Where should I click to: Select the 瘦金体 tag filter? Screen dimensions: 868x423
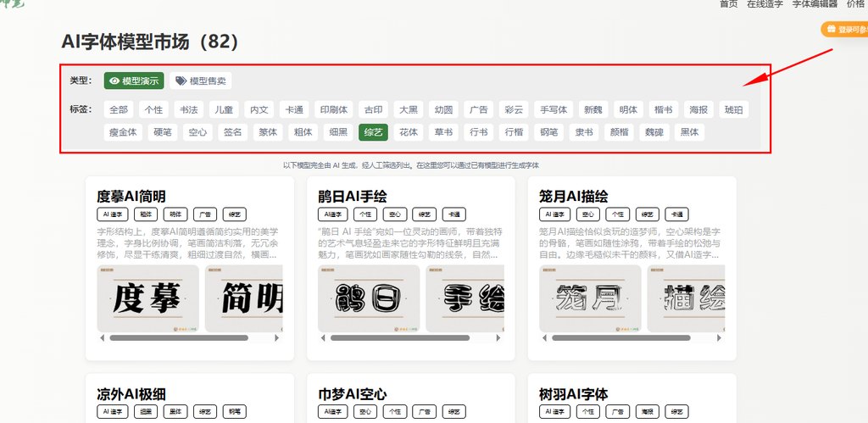click(x=123, y=132)
